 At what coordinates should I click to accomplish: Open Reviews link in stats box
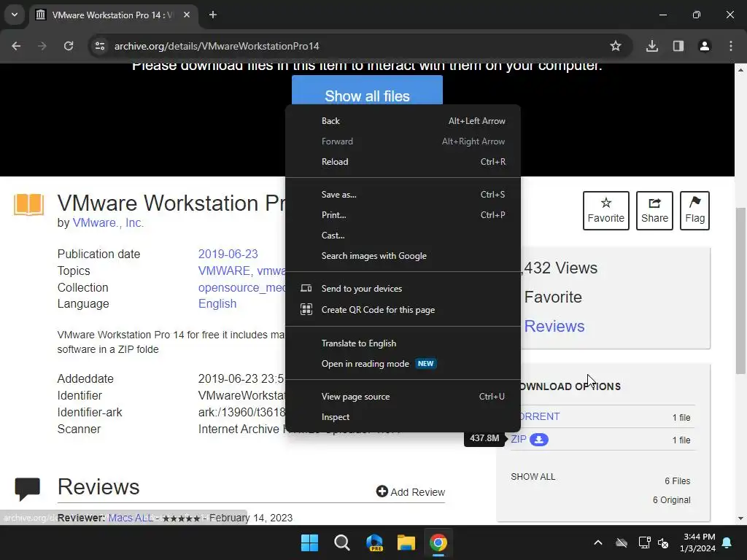(x=554, y=326)
